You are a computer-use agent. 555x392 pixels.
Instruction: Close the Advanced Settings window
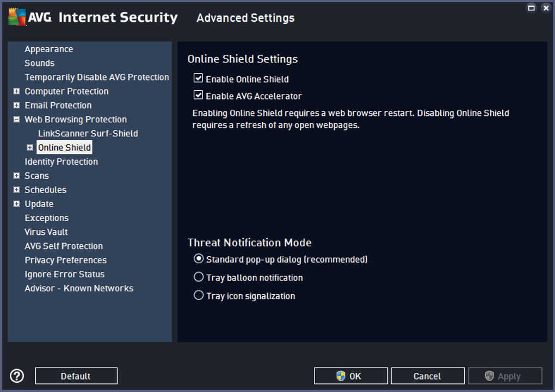546,8
